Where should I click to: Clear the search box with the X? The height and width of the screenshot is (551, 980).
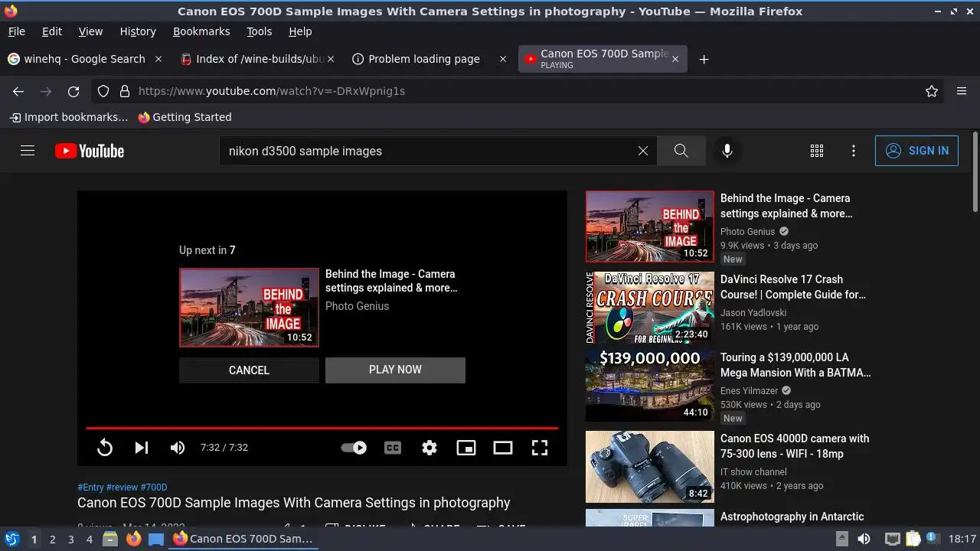click(x=643, y=151)
